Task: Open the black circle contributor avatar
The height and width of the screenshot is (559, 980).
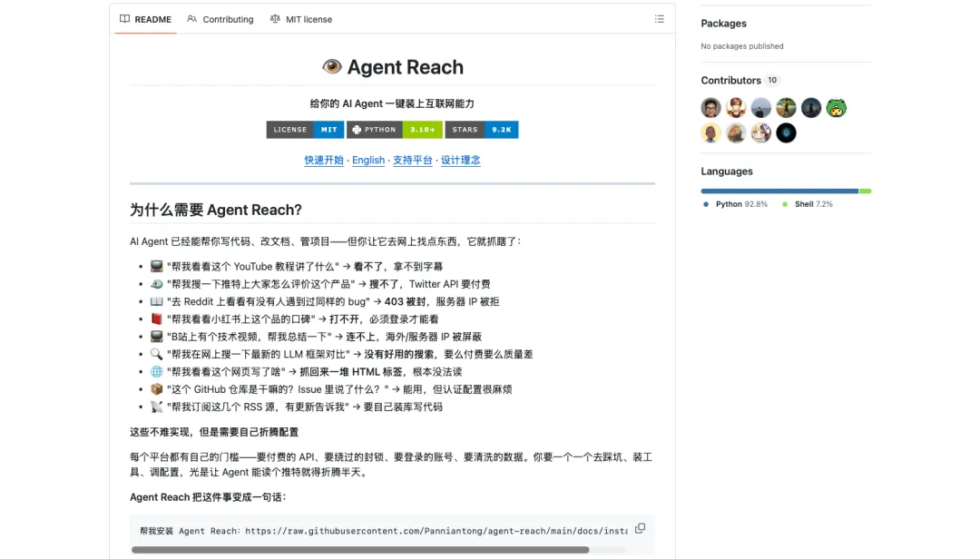Action: pos(786,132)
